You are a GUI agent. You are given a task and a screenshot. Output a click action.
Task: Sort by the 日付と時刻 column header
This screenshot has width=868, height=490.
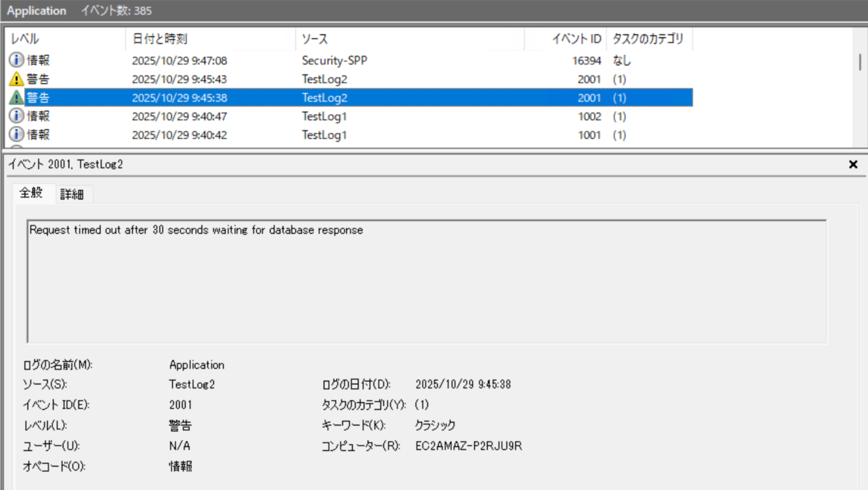[208, 39]
